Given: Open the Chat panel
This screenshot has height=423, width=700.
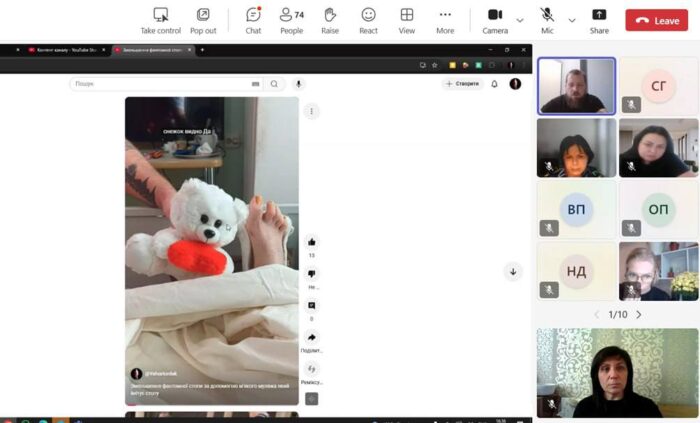Looking at the screenshot, I should [253, 19].
